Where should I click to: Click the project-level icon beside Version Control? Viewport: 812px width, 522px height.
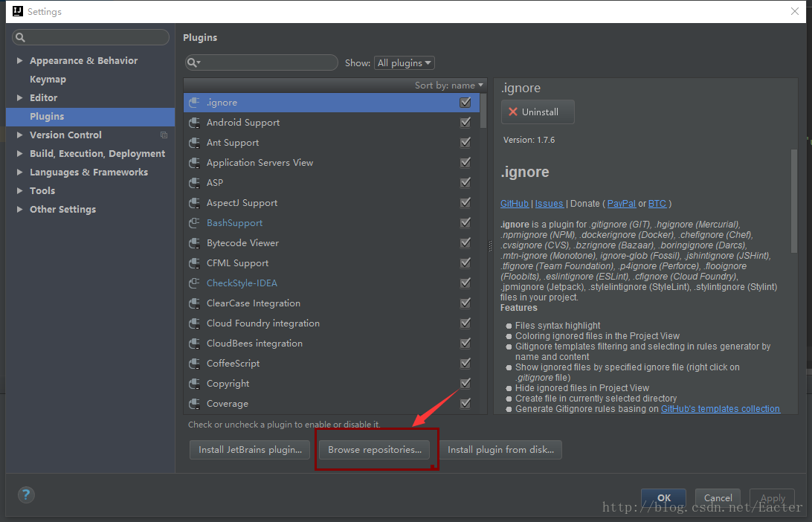[x=164, y=135]
